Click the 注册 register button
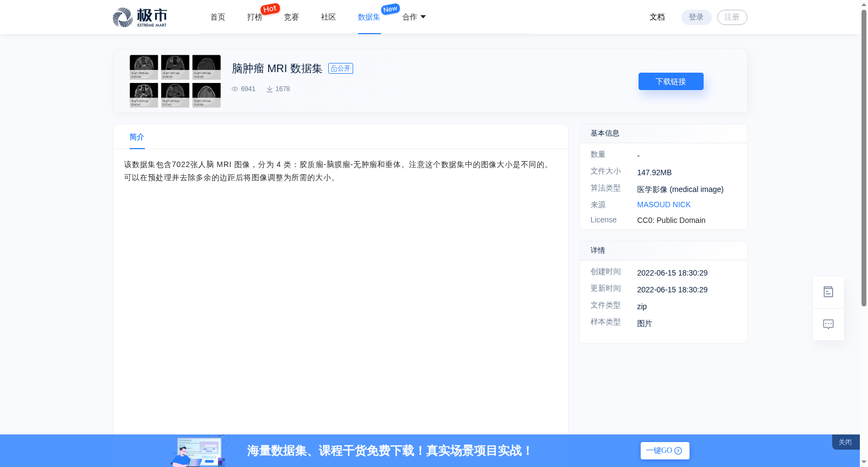The height and width of the screenshot is (467, 868). [732, 17]
